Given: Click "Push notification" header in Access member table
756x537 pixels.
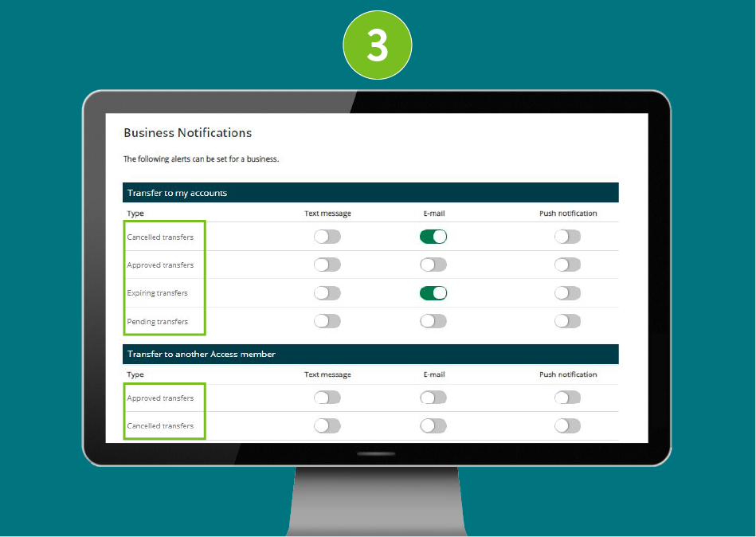Looking at the screenshot, I should click(568, 374).
